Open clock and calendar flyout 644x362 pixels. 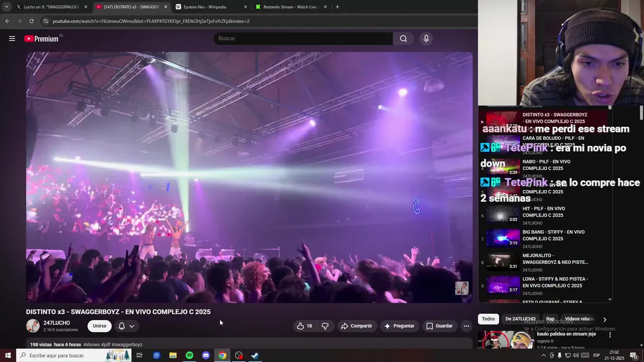click(614, 355)
